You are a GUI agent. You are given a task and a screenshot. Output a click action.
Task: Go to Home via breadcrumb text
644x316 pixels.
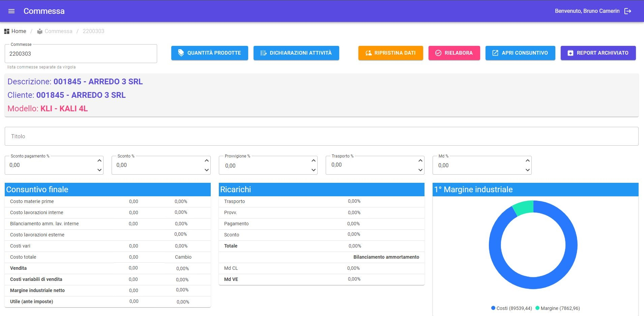click(x=19, y=31)
